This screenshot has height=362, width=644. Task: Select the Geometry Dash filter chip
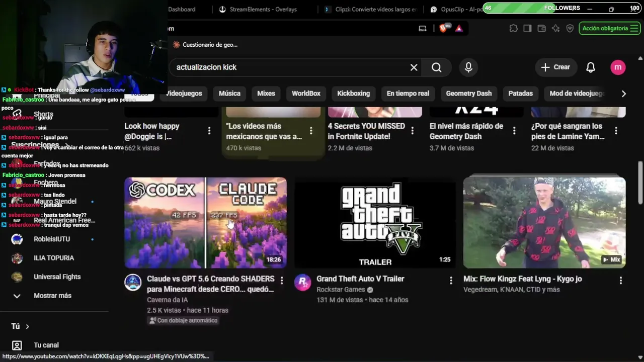[x=469, y=94]
